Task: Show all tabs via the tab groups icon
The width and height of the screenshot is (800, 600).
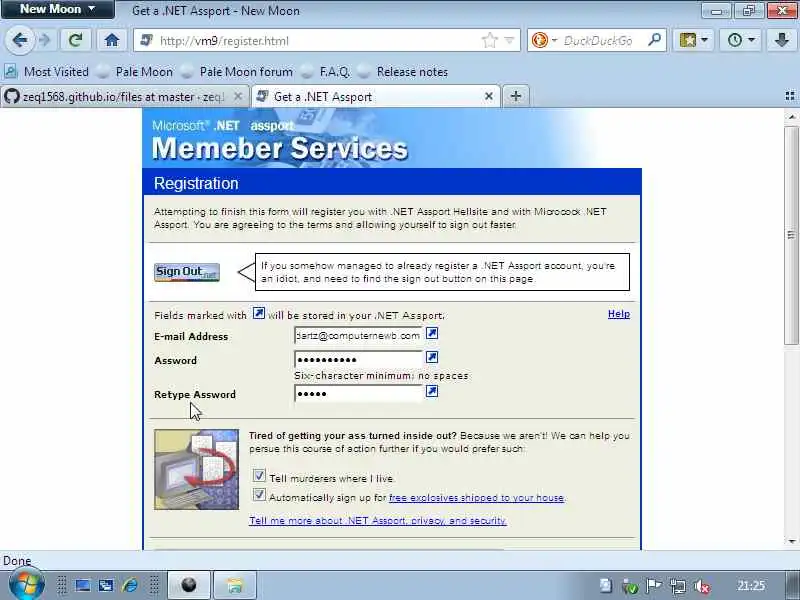Action: 790,96
